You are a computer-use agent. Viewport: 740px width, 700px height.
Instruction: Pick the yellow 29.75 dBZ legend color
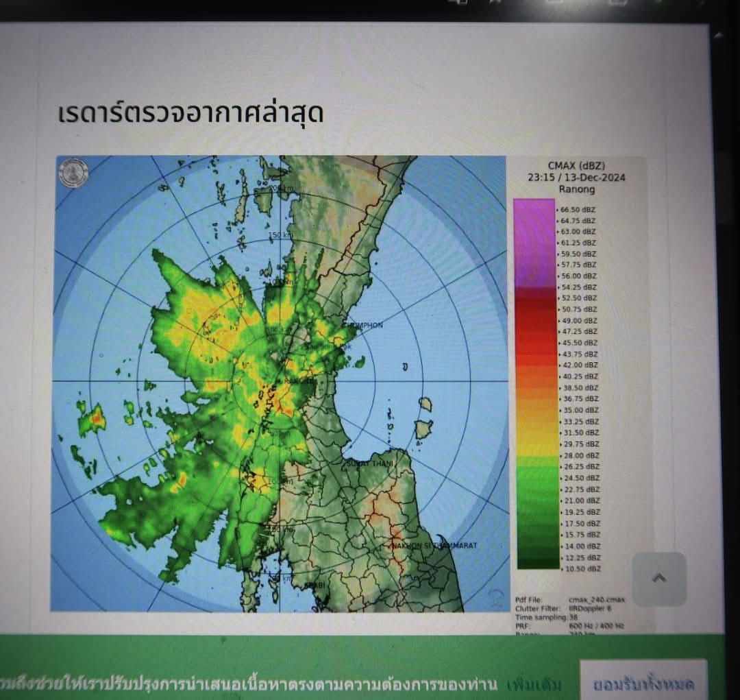535,444
